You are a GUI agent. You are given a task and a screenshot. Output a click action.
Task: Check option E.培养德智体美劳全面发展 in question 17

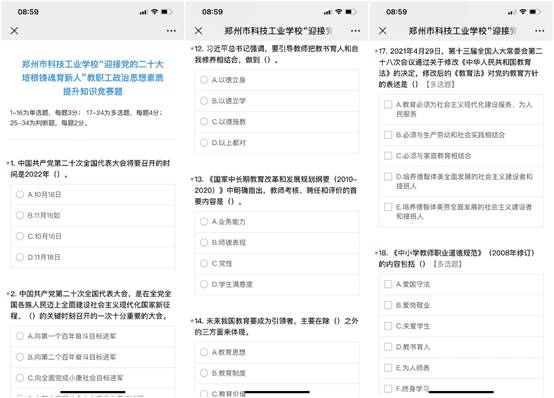tap(461, 211)
